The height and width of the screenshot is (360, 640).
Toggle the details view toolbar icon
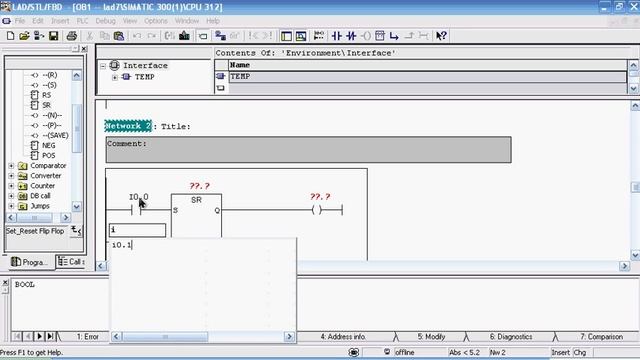pyautogui.click(x=301, y=36)
